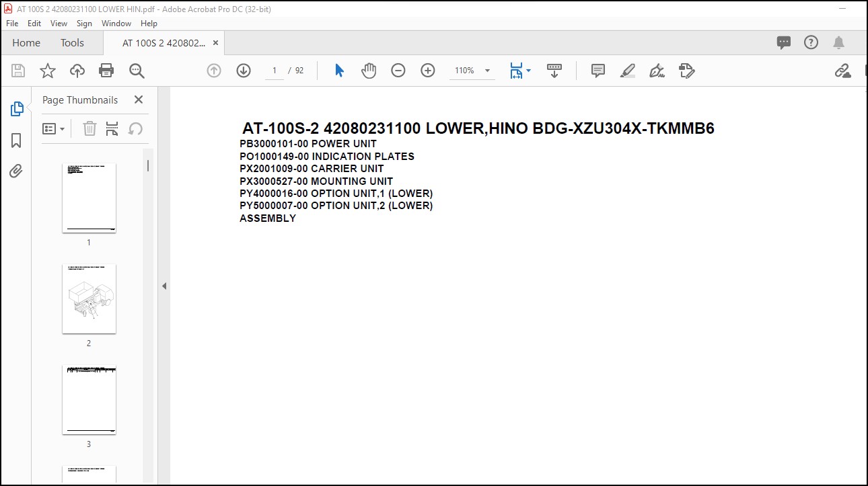Print the document via printer icon
868x486 pixels.
tap(106, 71)
